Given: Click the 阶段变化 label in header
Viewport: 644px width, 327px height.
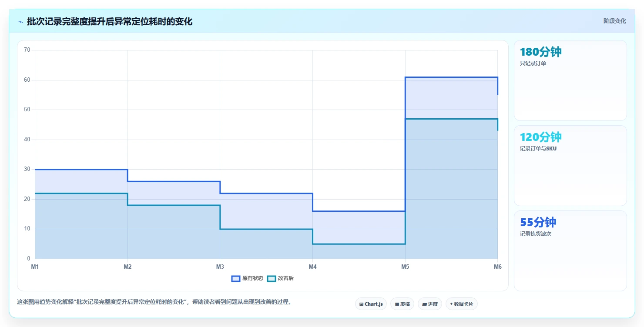Looking at the screenshot, I should [x=614, y=21].
